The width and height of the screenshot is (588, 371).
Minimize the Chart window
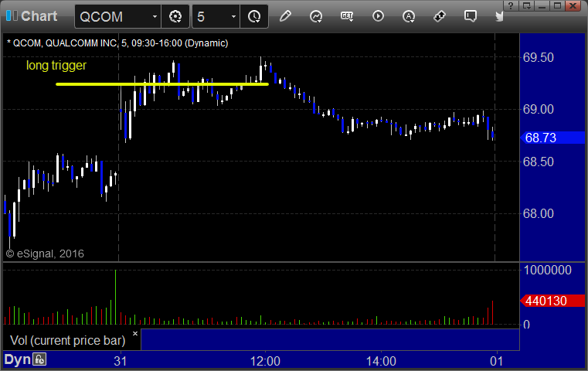click(x=542, y=5)
